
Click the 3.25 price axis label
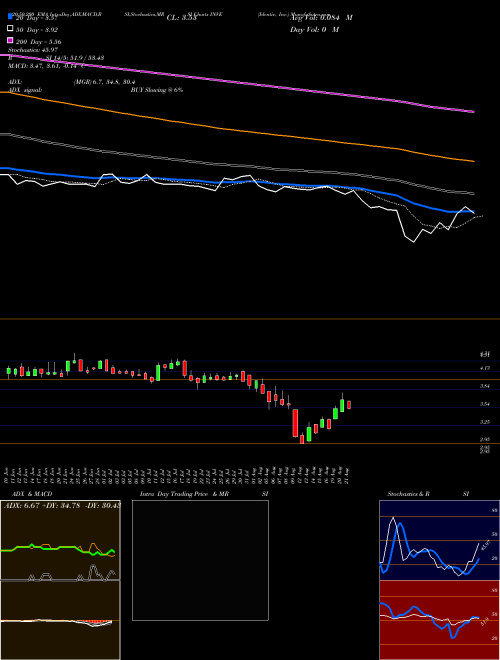click(x=485, y=422)
